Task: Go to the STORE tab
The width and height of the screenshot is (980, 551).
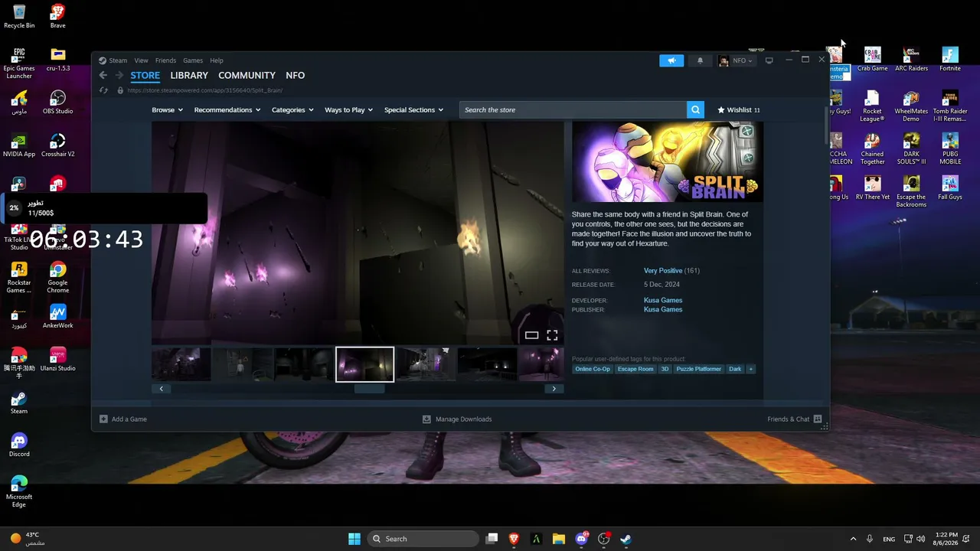Action: (x=145, y=75)
